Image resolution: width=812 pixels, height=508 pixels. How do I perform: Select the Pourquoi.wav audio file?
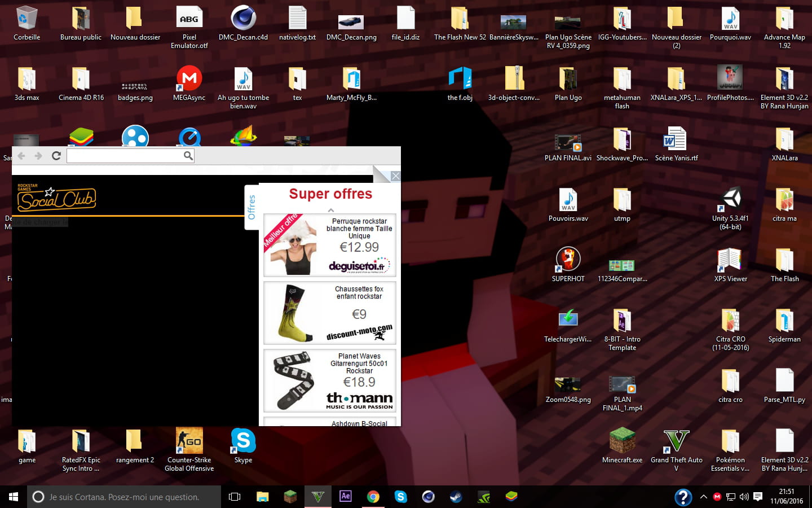click(x=730, y=23)
